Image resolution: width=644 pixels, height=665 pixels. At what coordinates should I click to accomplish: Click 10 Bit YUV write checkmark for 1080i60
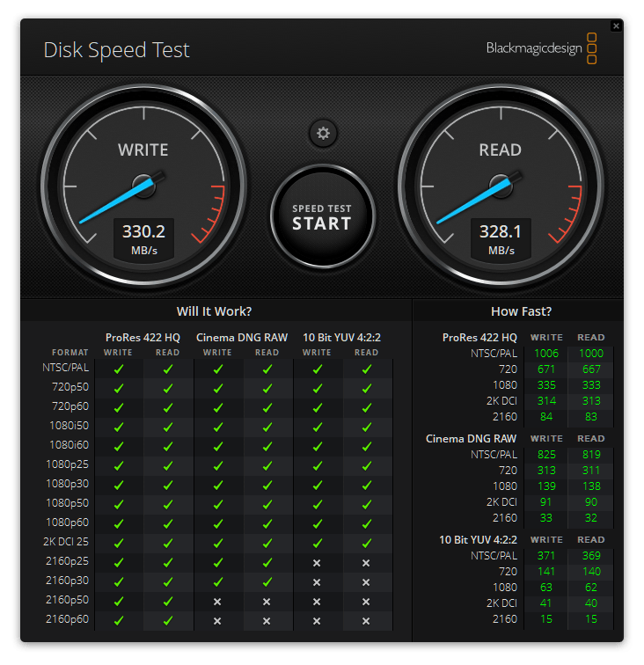(x=318, y=446)
